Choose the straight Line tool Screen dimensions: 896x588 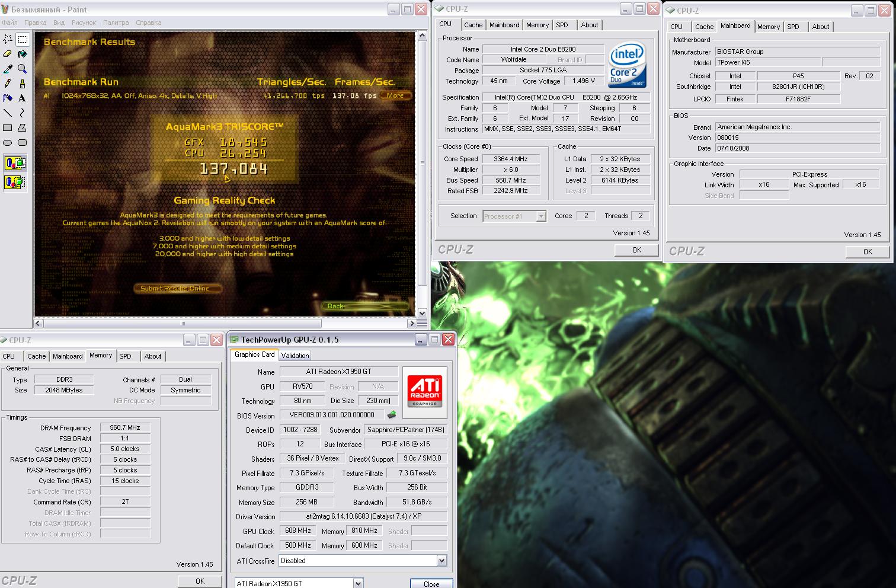click(x=8, y=113)
